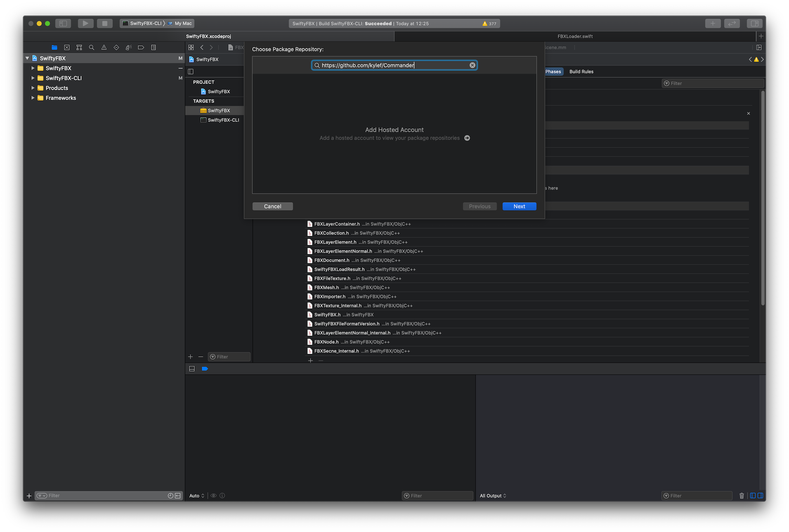Viewport: 789px width, 532px height.
Task: Toggle the debug area hide button
Action: pos(192,369)
